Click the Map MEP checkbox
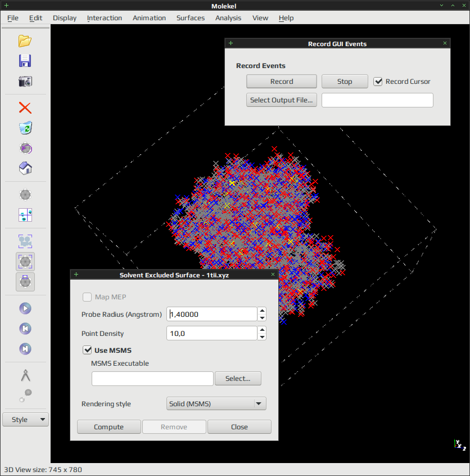 coord(87,297)
